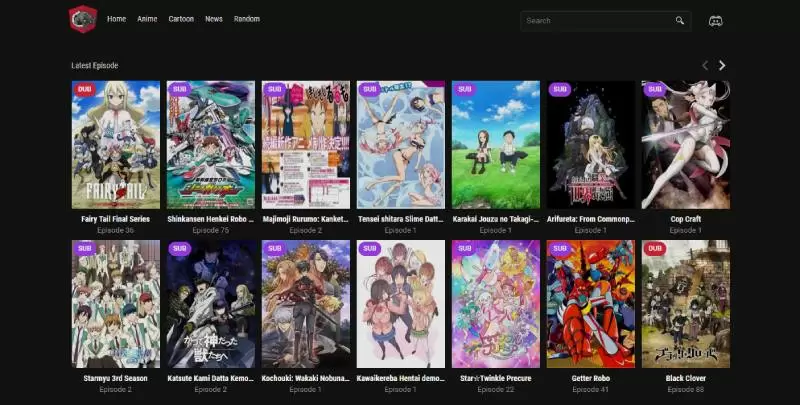The image size is (800, 405).
Task: Go to previous latest episodes arrow
Action: pyautogui.click(x=705, y=65)
